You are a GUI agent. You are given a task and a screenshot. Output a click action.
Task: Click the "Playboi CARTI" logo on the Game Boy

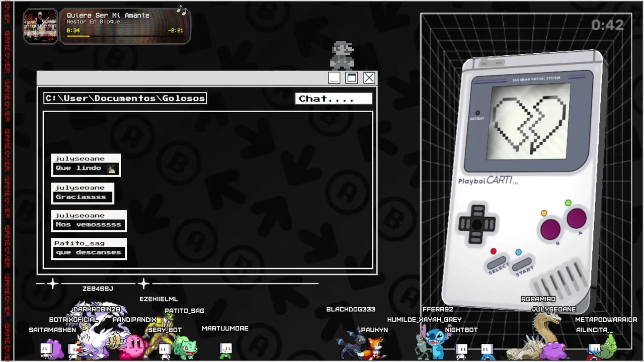tap(488, 180)
